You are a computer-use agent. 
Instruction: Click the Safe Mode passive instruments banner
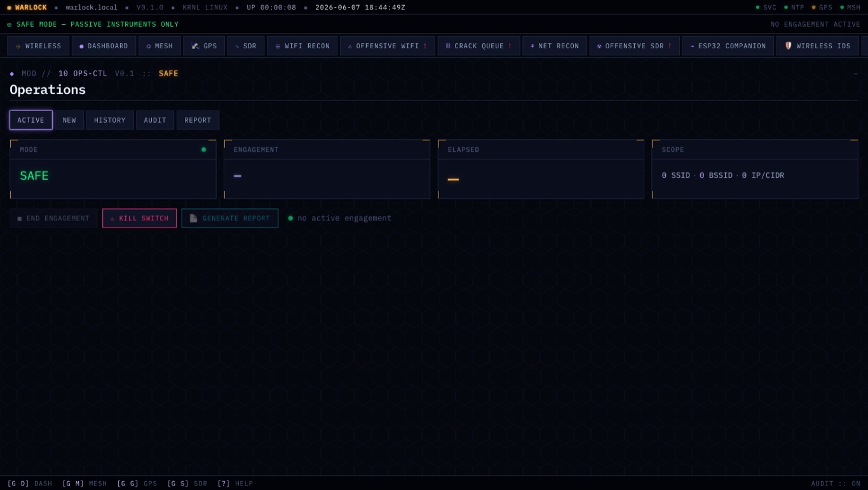[x=93, y=24]
